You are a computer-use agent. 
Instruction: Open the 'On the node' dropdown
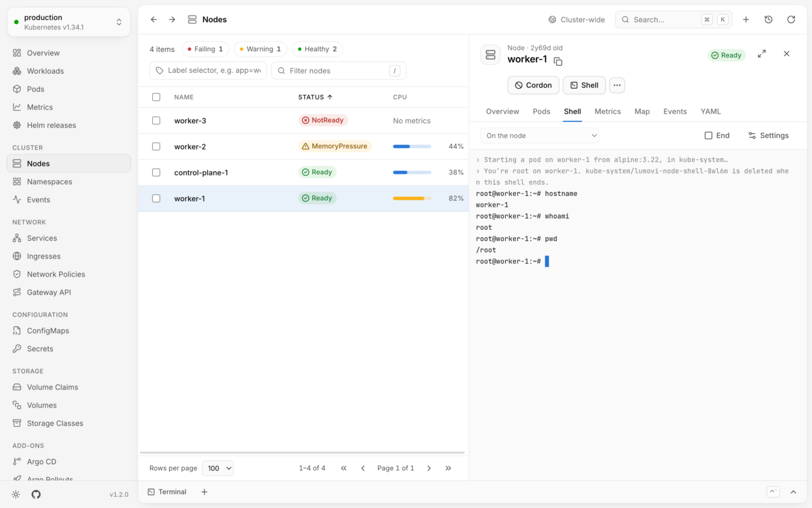(540, 135)
